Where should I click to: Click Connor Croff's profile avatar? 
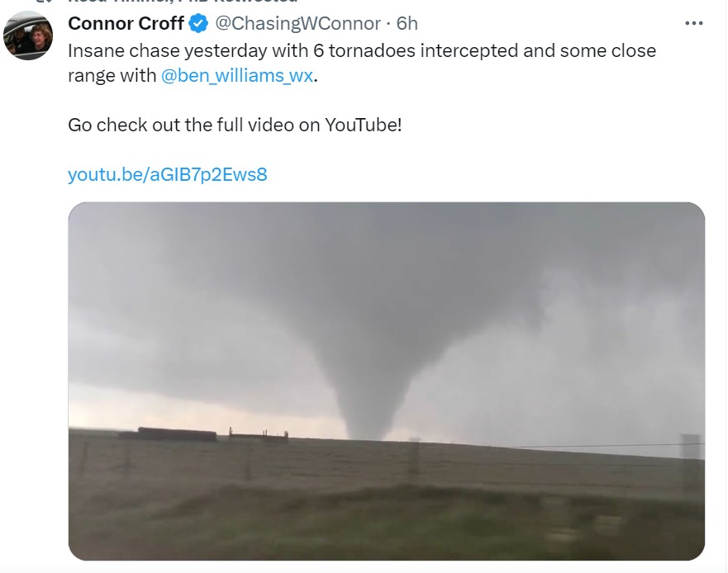[x=28, y=36]
